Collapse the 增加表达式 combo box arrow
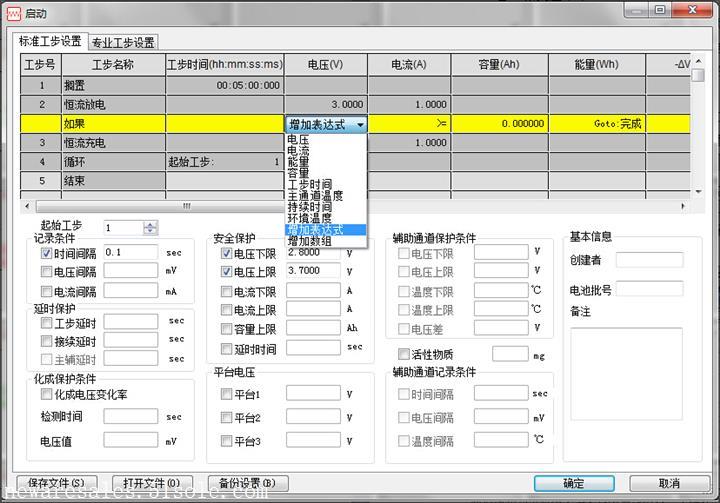 (359, 125)
